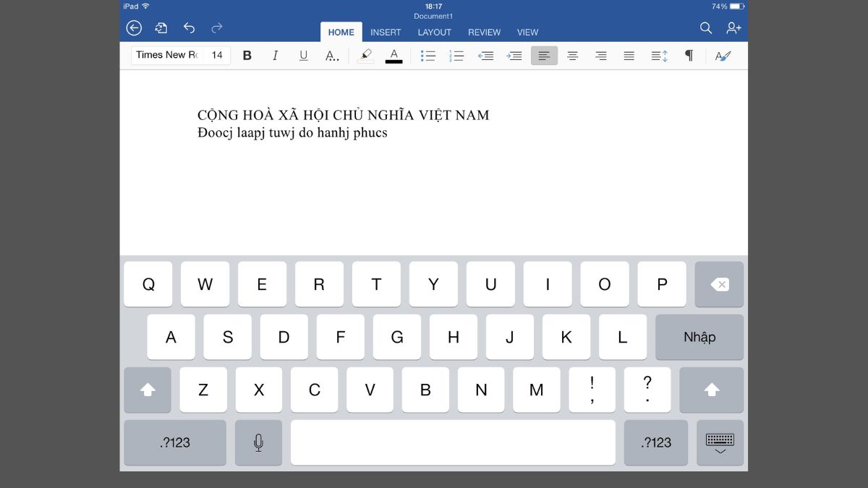Create a bulleted list
Viewport: 868px width, 488px height.
coord(428,55)
